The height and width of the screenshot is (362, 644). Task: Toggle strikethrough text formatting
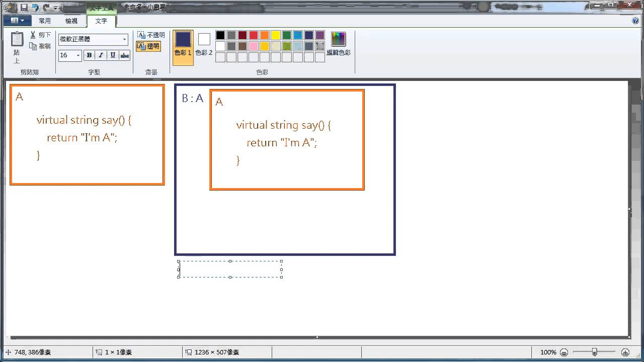(x=125, y=55)
